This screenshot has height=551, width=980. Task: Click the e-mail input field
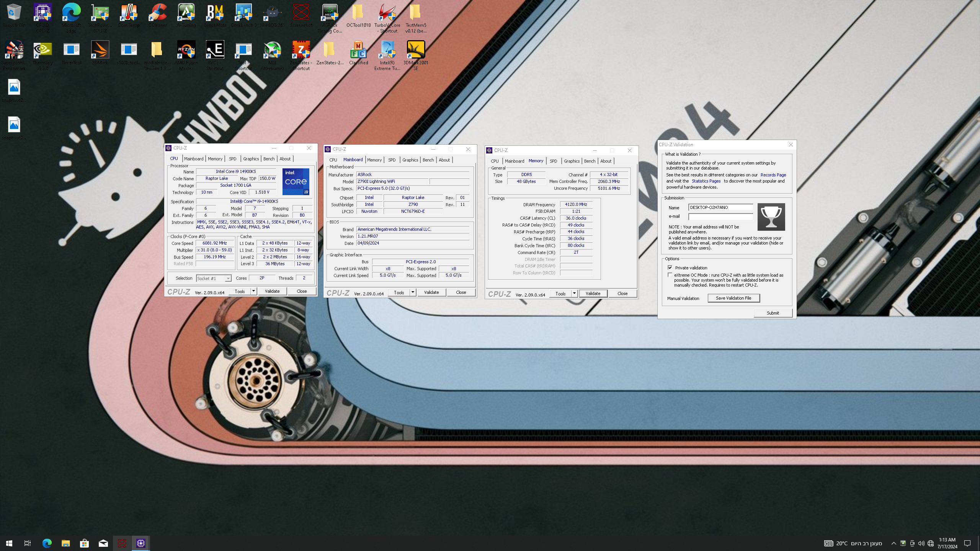coord(720,217)
